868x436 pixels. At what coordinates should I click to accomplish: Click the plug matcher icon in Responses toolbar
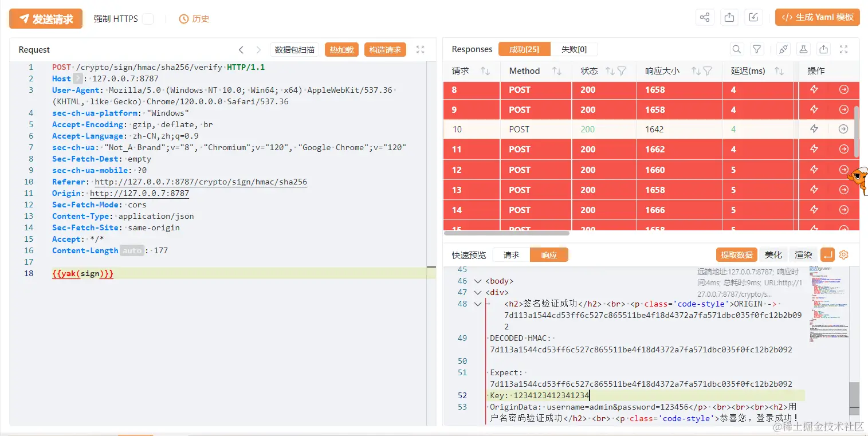click(x=784, y=49)
